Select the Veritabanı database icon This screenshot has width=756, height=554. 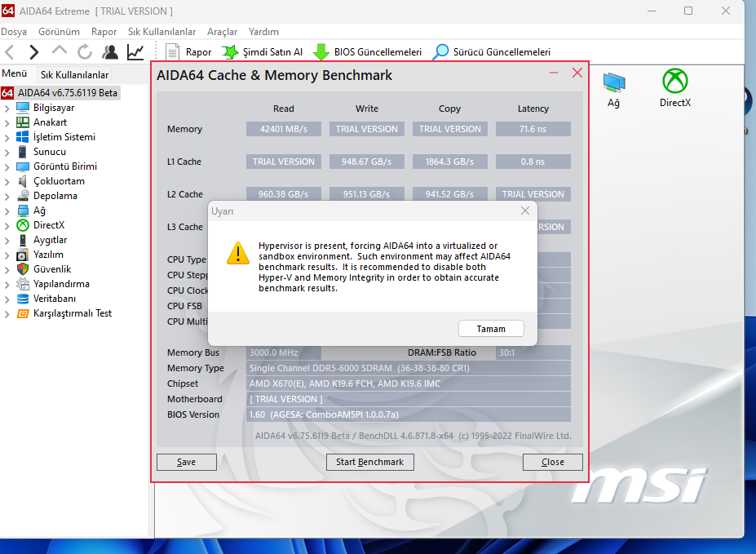(x=23, y=299)
